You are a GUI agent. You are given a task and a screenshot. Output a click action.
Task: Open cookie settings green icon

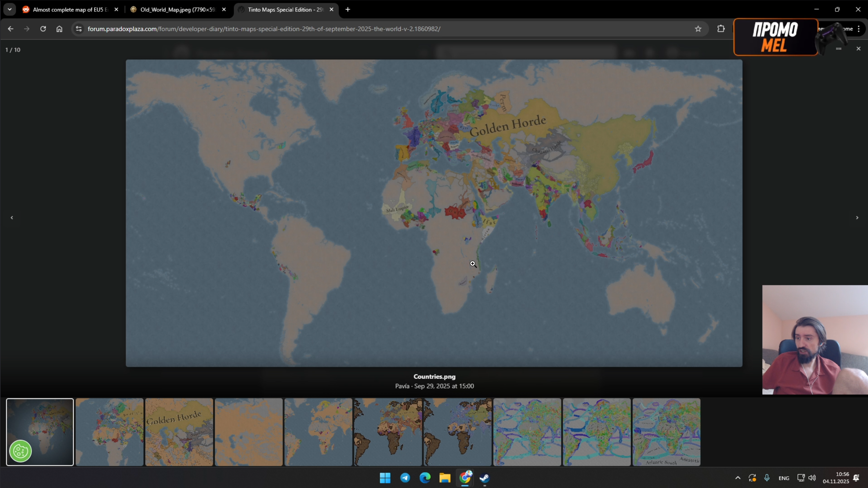[21, 451]
